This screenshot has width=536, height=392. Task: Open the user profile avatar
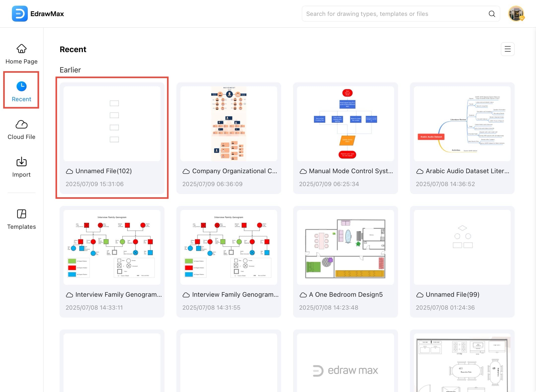(516, 14)
